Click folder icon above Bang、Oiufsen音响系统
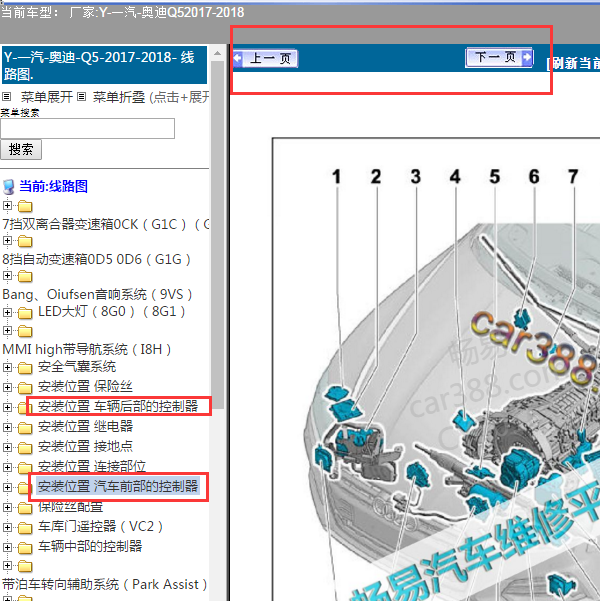The width and height of the screenshot is (600, 601). click(25, 276)
